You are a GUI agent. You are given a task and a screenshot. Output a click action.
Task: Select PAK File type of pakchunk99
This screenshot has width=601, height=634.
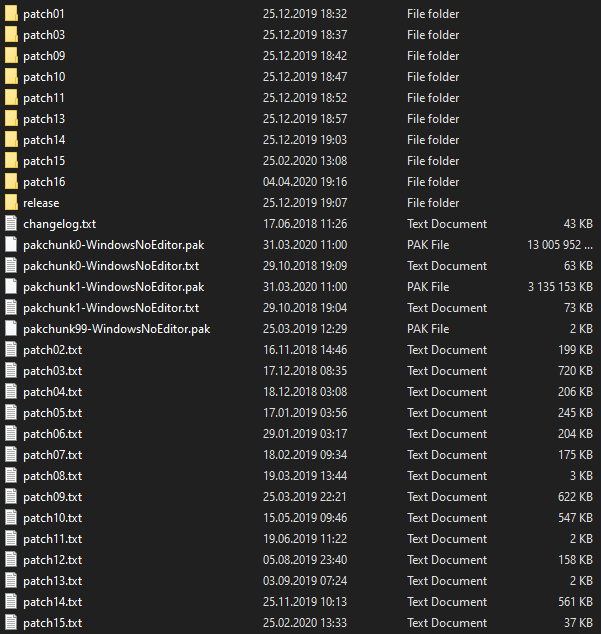(428, 329)
